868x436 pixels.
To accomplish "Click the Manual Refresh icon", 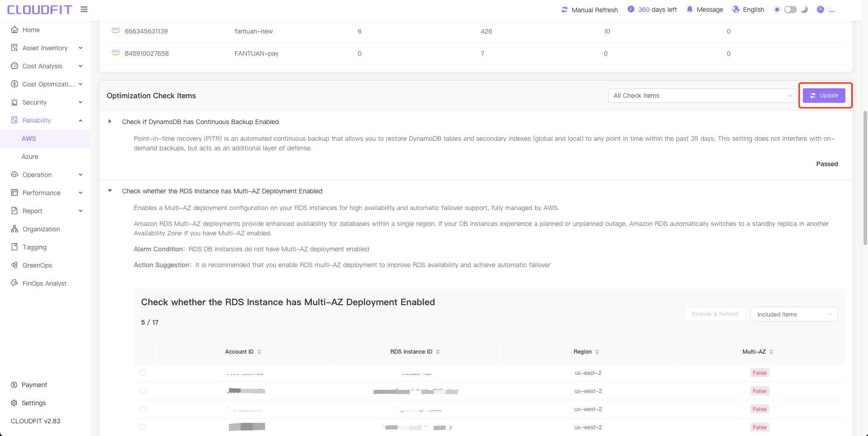I will (x=564, y=10).
